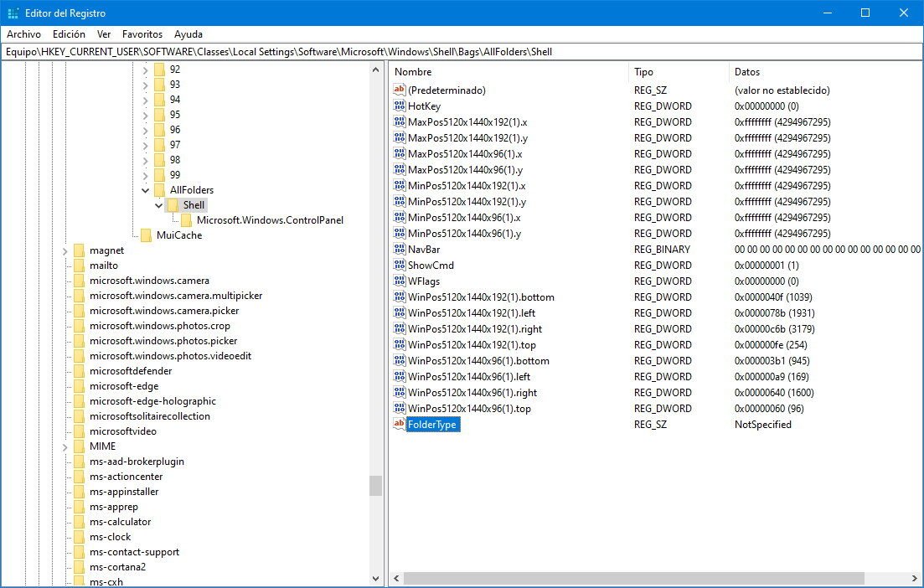
Task: Expand key 97 in the tree
Action: click(145, 146)
